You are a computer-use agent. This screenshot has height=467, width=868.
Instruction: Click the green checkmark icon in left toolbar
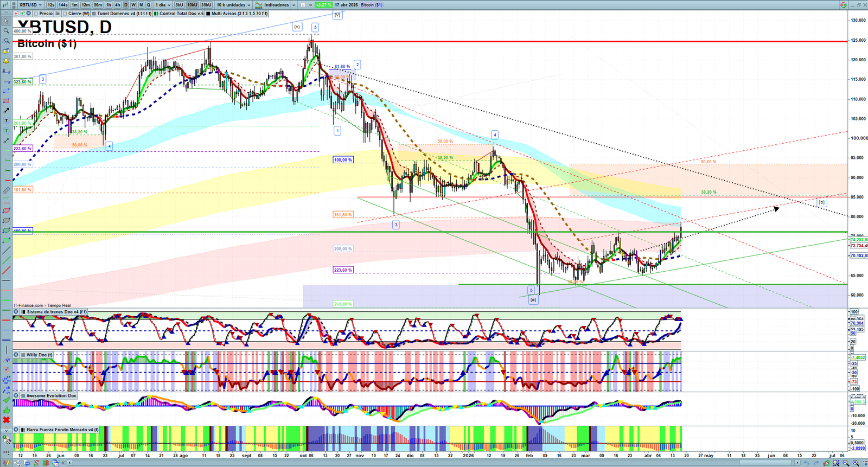pos(7,400)
